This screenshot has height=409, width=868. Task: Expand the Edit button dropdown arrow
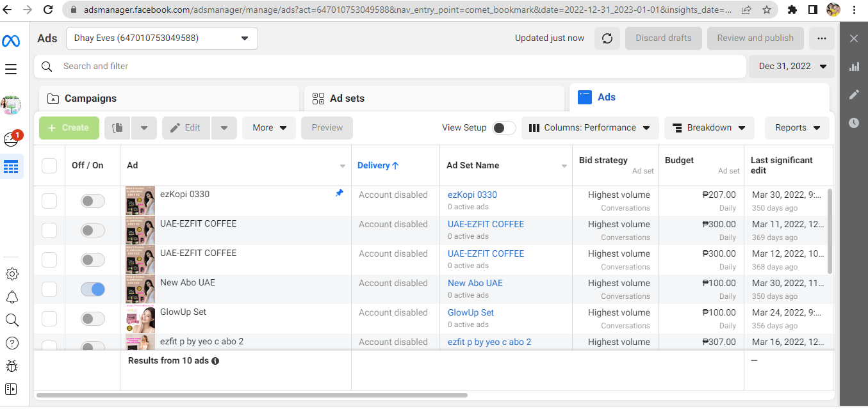[x=224, y=128]
